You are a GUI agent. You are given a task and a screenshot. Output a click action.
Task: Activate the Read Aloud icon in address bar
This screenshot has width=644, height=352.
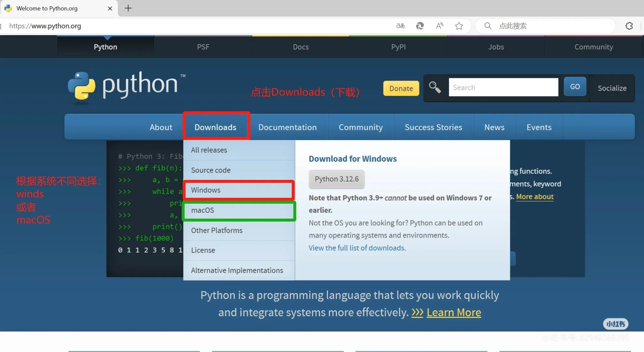point(439,26)
